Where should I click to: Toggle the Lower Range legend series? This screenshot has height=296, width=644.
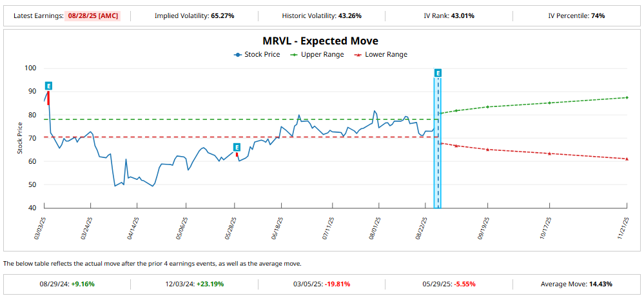pos(381,54)
